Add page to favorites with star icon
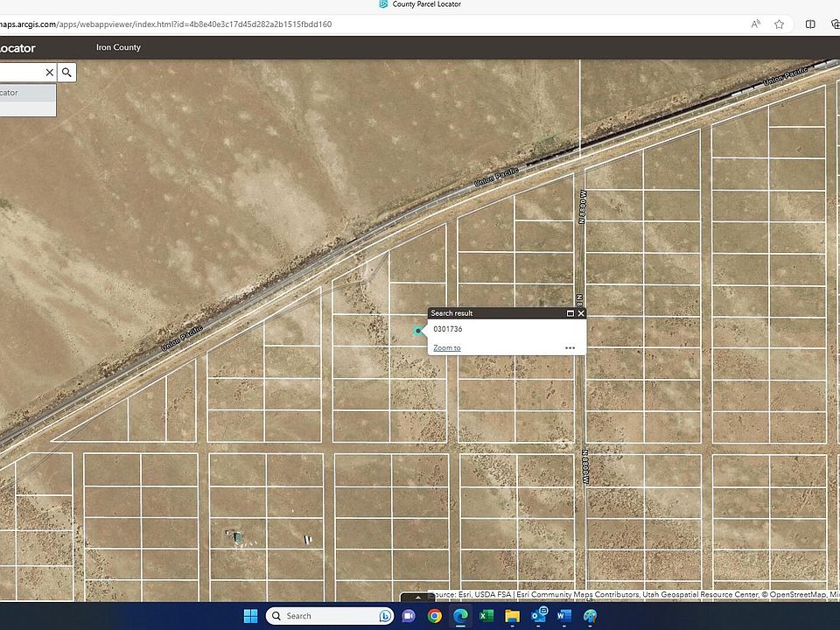 pyautogui.click(x=779, y=24)
